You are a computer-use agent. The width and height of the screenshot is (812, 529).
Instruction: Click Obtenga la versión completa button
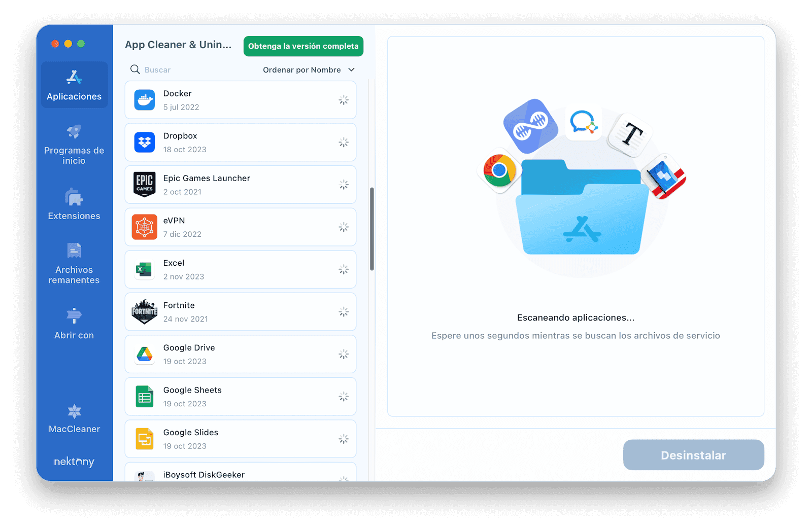[x=303, y=46]
